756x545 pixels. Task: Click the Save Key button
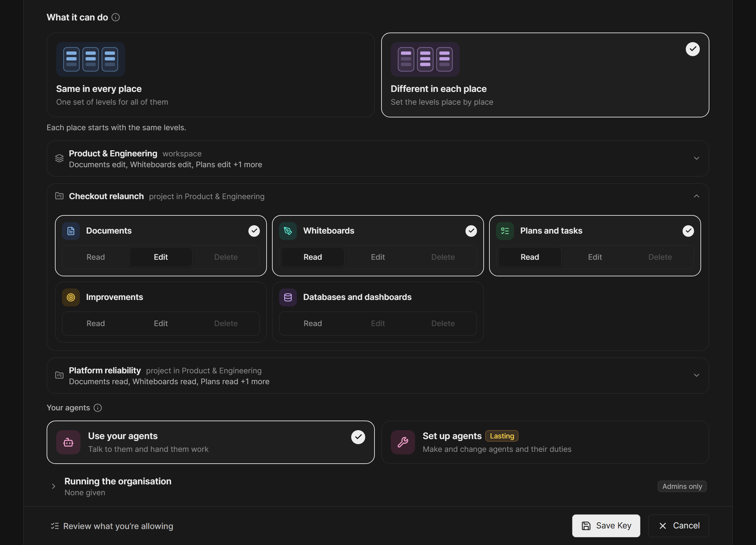606,526
